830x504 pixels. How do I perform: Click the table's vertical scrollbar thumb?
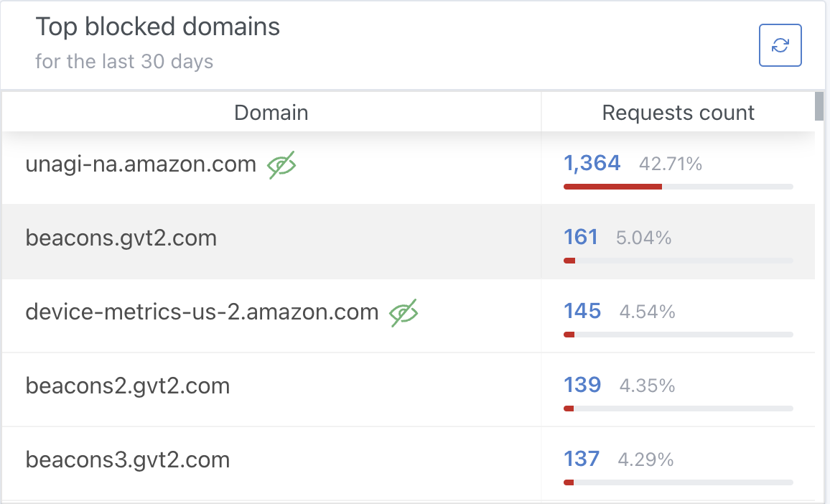(819, 106)
